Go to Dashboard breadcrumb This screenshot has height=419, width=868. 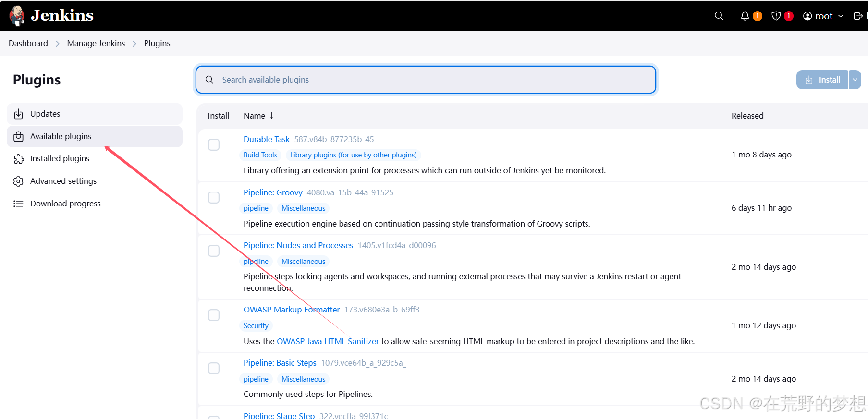point(28,43)
